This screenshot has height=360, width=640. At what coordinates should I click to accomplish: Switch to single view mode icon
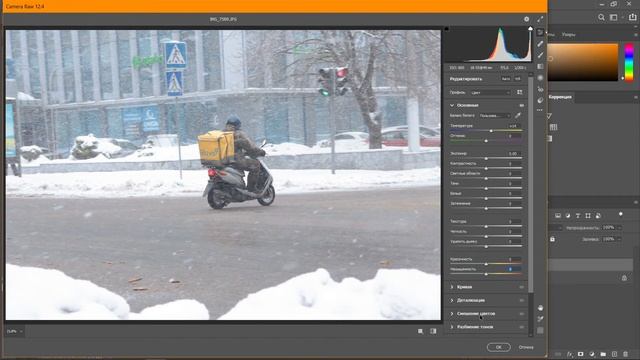click(x=420, y=331)
